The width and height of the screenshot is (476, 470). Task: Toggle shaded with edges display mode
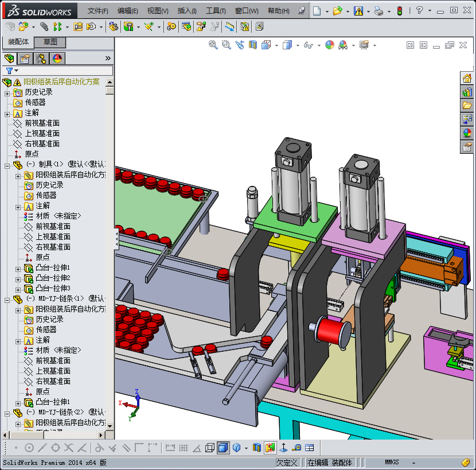[223, 448]
